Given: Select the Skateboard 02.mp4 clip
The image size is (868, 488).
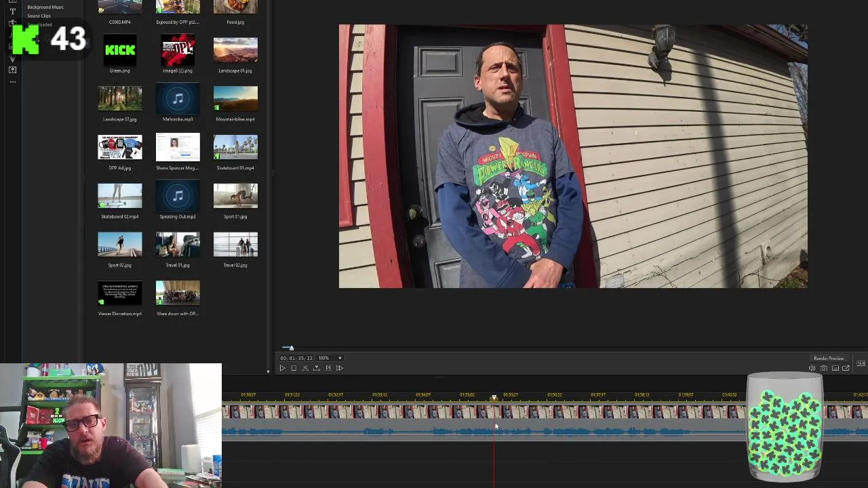Looking at the screenshot, I should point(120,196).
